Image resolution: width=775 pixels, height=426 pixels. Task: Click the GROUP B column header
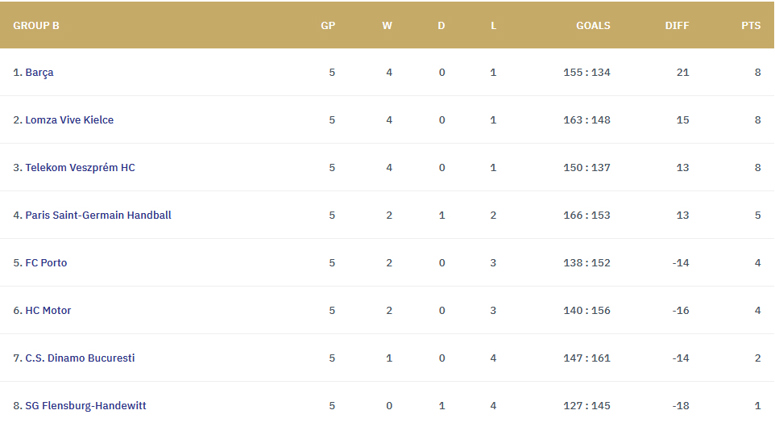(x=36, y=26)
